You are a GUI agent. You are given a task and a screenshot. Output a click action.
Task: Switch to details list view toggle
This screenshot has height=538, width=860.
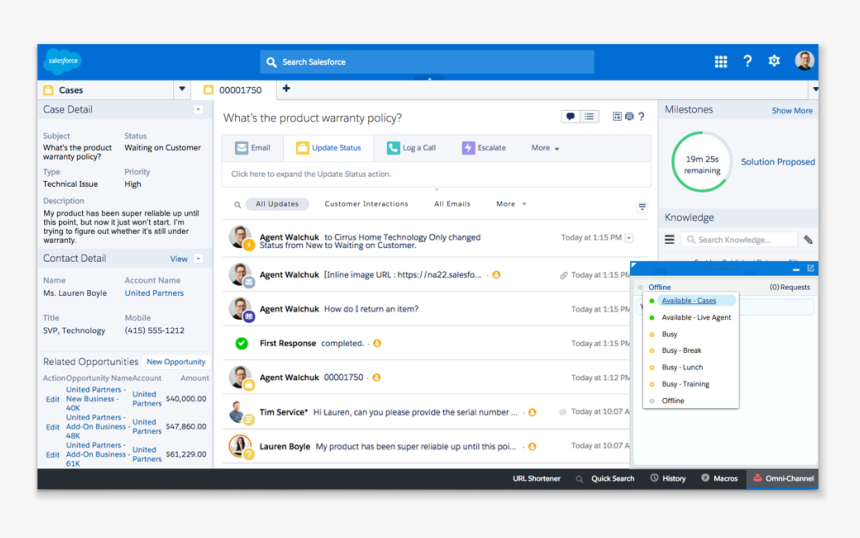coord(590,117)
